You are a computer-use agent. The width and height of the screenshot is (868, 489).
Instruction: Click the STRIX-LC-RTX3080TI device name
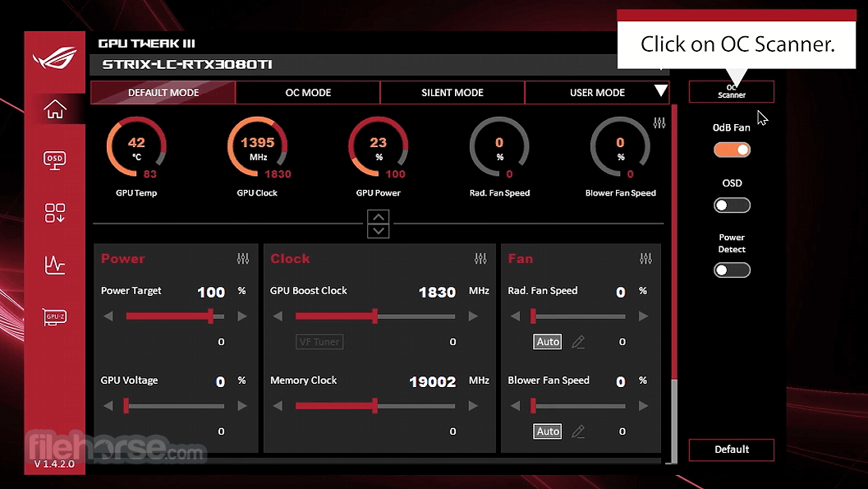coord(187,64)
